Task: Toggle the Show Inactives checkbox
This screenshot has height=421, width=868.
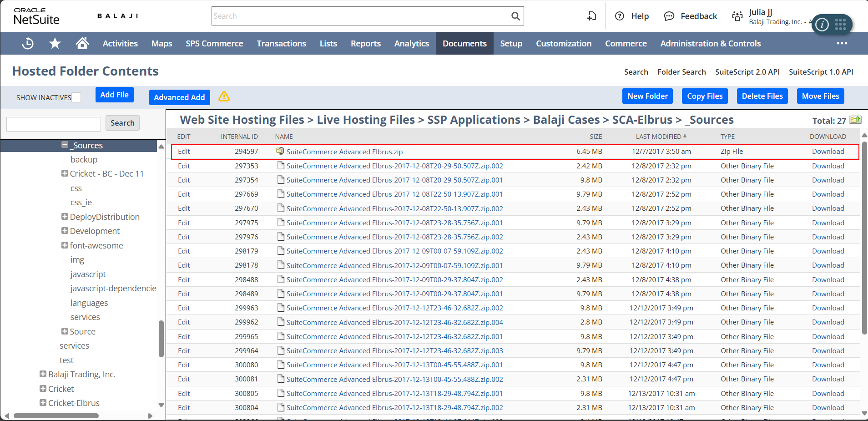Action: [x=76, y=97]
